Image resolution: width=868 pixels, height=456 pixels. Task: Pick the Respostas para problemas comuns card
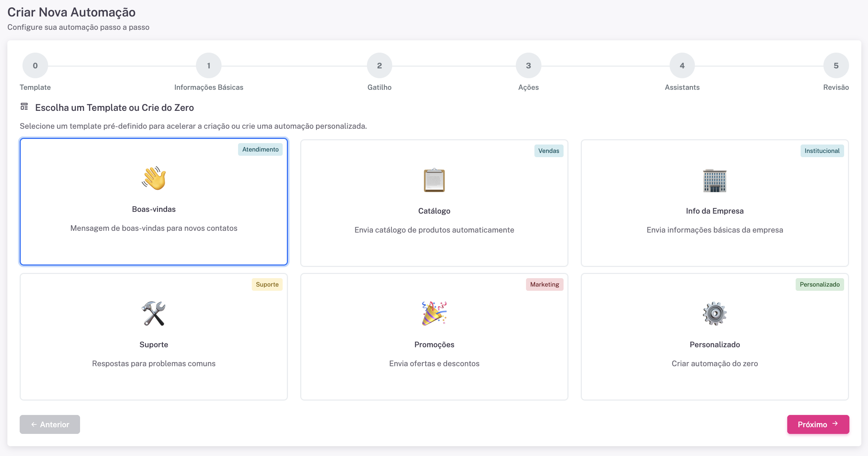click(x=154, y=363)
